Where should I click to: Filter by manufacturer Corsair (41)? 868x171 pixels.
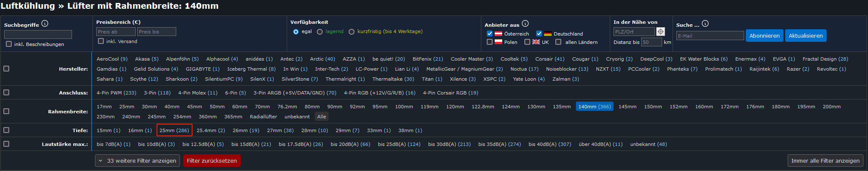550,59
